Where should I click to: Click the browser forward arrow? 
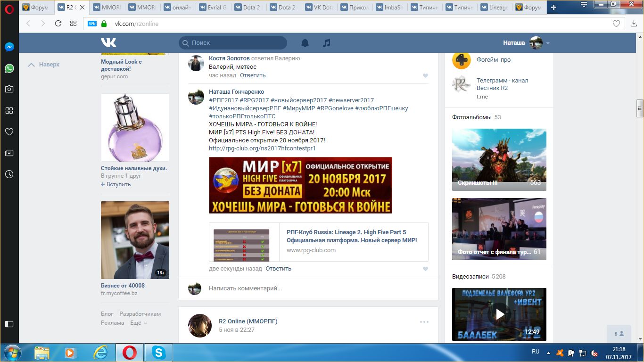pyautogui.click(x=43, y=24)
